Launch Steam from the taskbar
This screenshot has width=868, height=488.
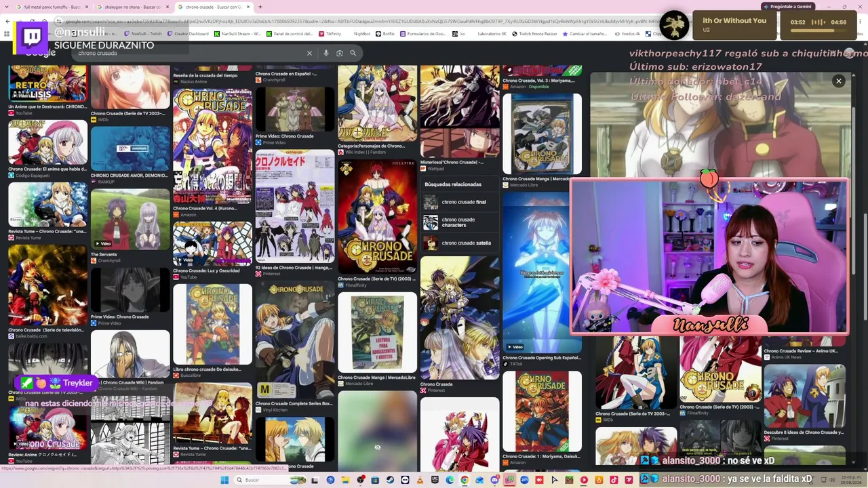(390, 480)
